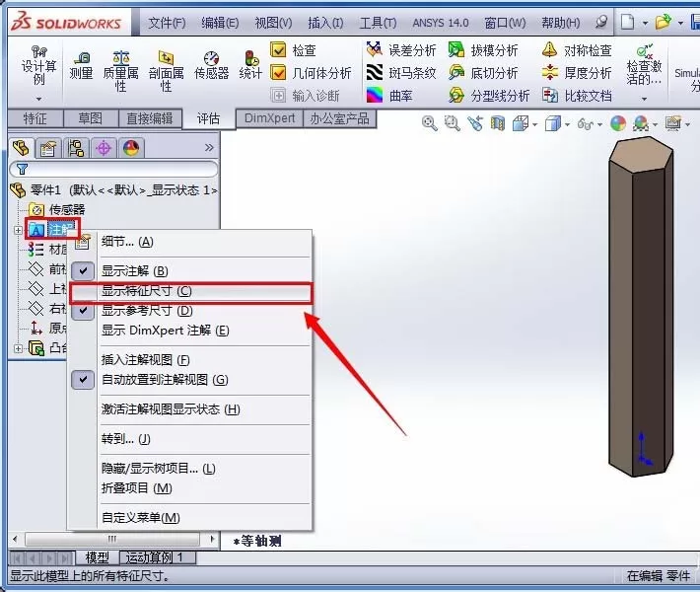Run 厚度分析 thickness analysis
The width and height of the screenshot is (700, 592).
[577, 72]
